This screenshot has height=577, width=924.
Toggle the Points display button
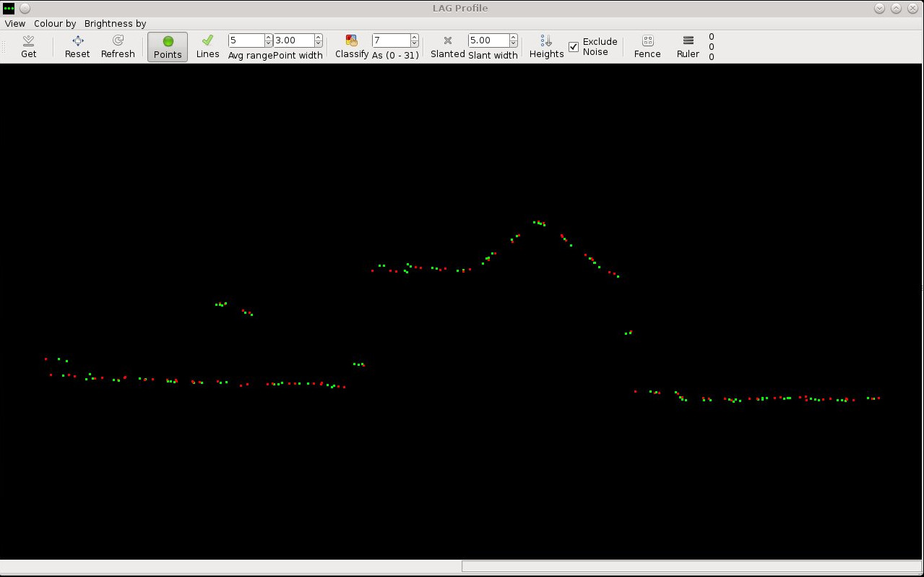[168, 47]
